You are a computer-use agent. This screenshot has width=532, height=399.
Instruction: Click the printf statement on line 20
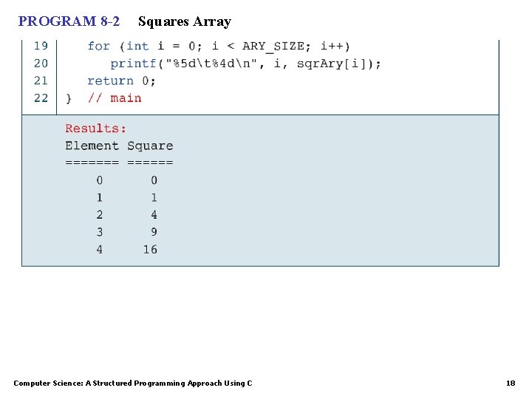point(245,64)
